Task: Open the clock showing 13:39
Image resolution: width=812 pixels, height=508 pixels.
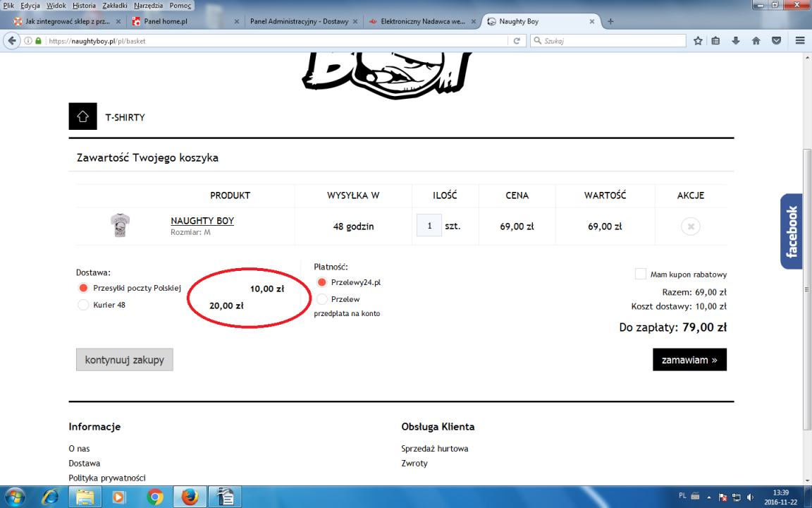Action: click(780, 497)
